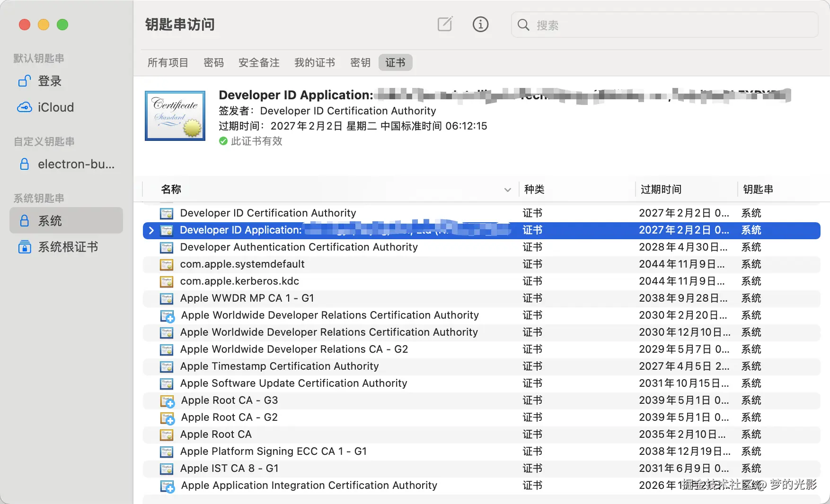
Task: Click the Apple Timestamp Certification Authority icon
Action: (x=167, y=366)
